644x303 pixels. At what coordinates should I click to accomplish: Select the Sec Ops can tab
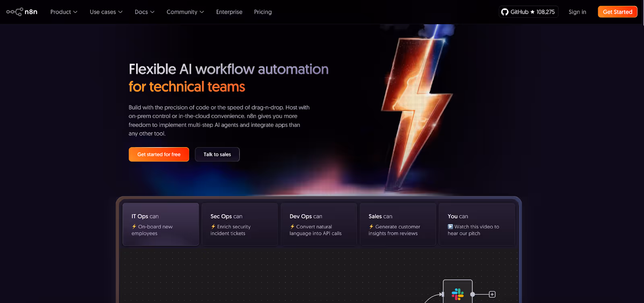coord(239,224)
